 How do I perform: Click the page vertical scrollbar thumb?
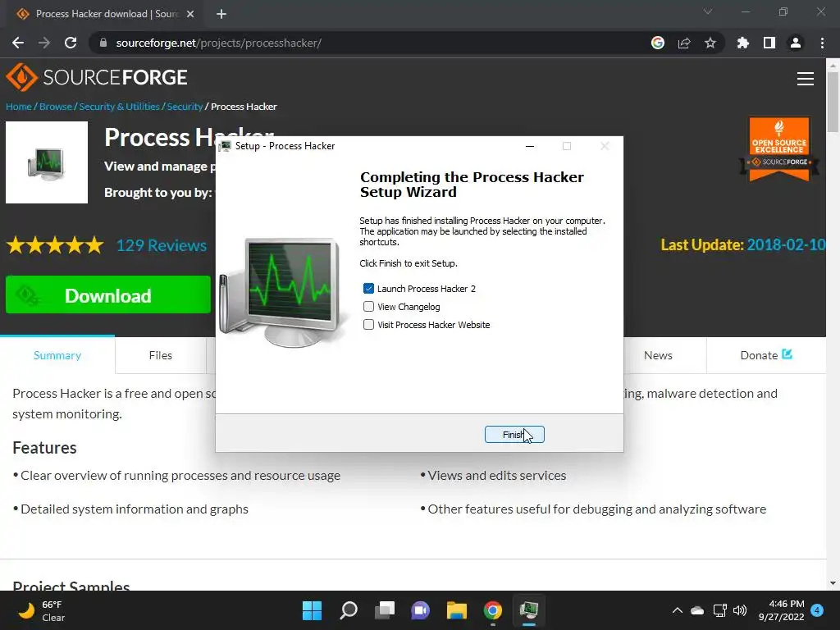[x=833, y=102]
